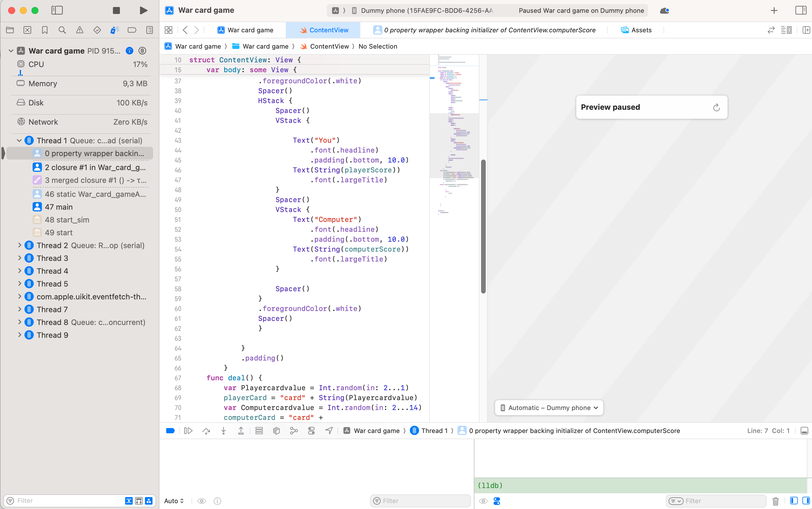Screen dimensions: 812x509
Task: Open the related items grid menu
Action: pos(169,30)
